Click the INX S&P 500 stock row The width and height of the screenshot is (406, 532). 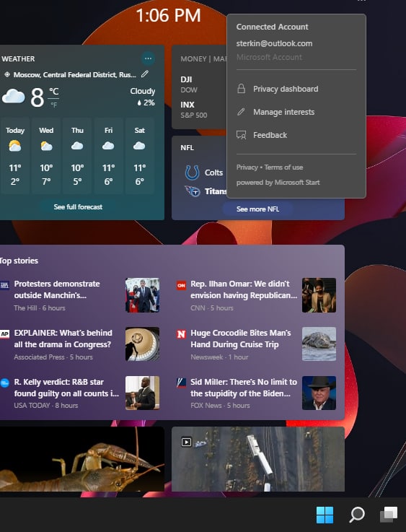click(x=203, y=109)
